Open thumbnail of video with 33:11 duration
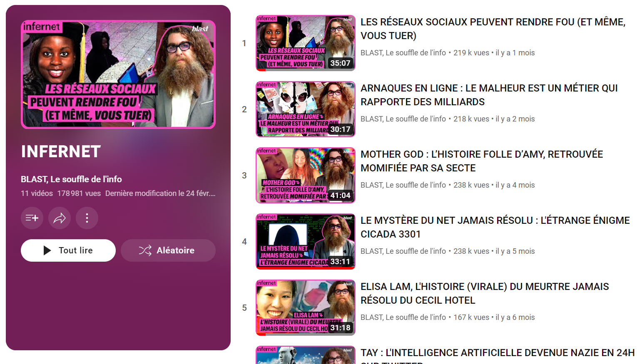 [x=306, y=241]
